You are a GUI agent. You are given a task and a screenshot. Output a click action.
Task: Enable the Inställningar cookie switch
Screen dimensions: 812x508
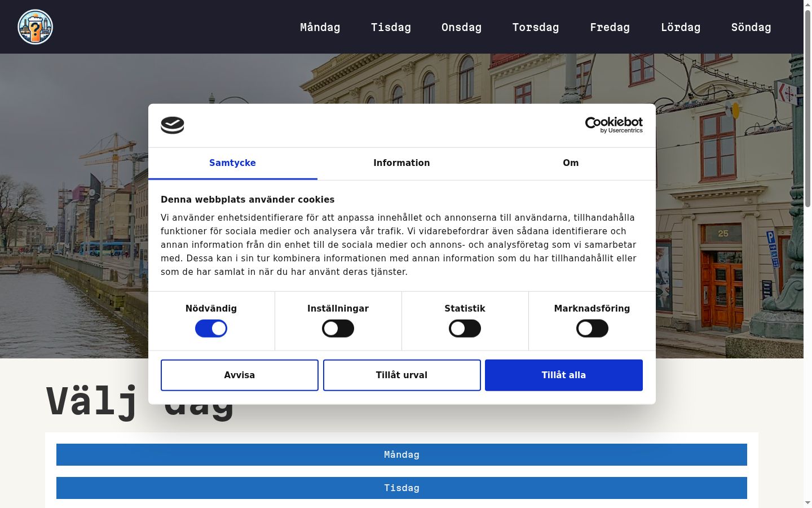338,329
